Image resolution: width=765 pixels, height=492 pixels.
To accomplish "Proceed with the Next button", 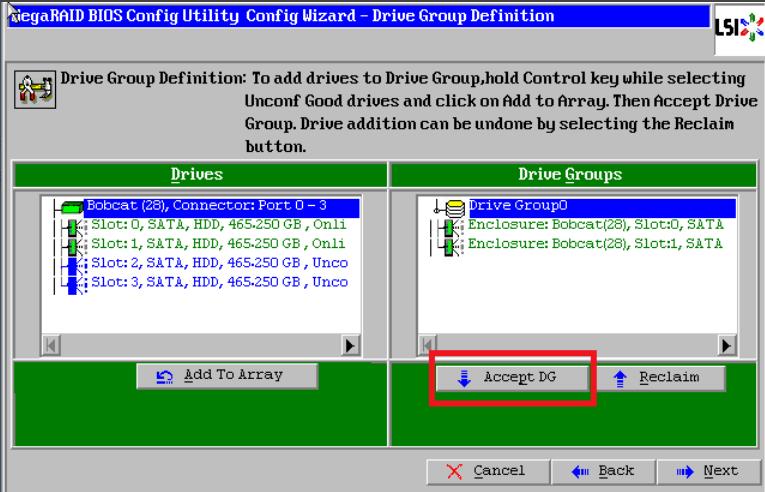I will pos(708,471).
